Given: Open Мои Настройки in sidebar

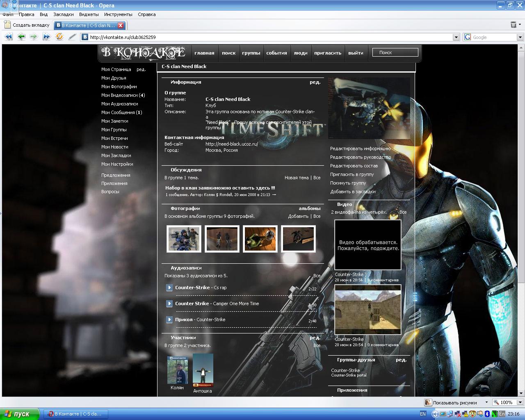Looking at the screenshot, I should [117, 164].
